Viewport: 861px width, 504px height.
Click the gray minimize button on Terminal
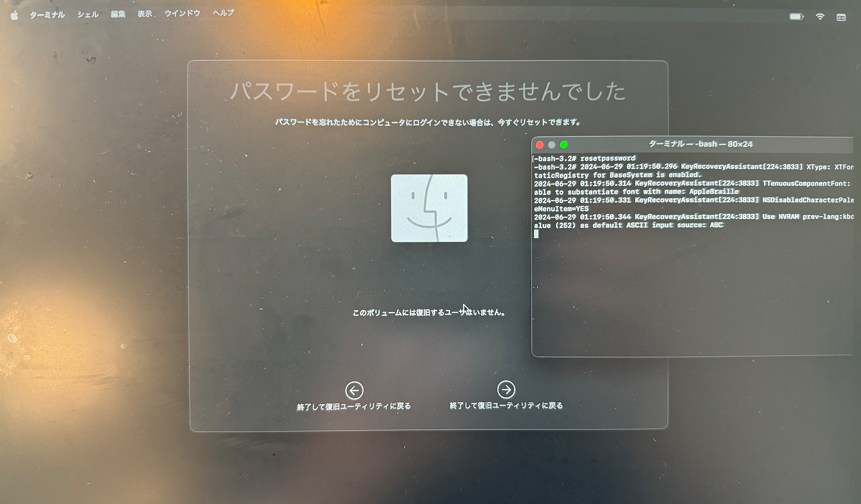(x=552, y=145)
